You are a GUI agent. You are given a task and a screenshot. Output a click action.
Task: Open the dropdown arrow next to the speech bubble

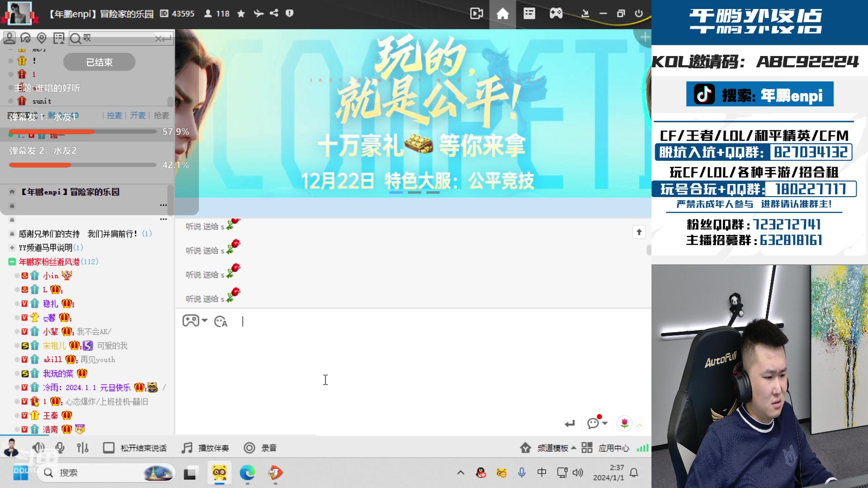pos(605,423)
